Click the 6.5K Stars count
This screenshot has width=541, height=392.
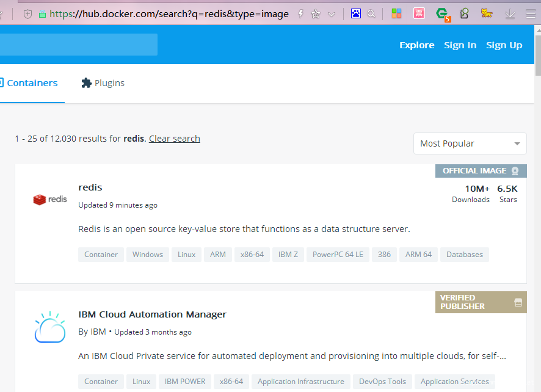[x=507, y=194]
